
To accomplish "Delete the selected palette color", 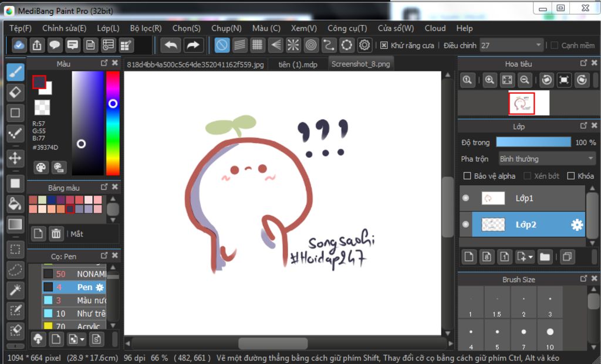I will point(56,233).
